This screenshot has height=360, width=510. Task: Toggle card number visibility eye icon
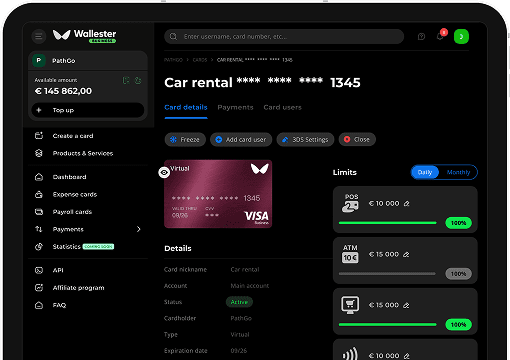pyautogui.click(x=164, y=172)
